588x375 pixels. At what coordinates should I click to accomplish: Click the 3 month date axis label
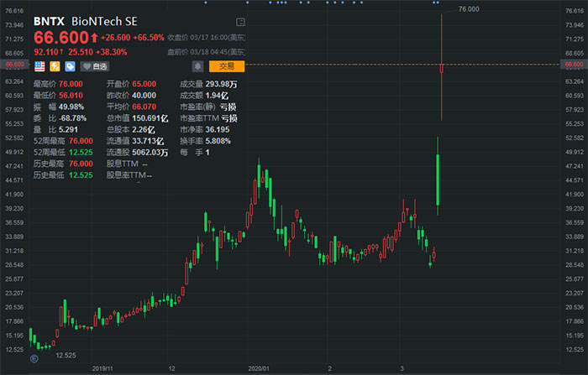(402, 368)
